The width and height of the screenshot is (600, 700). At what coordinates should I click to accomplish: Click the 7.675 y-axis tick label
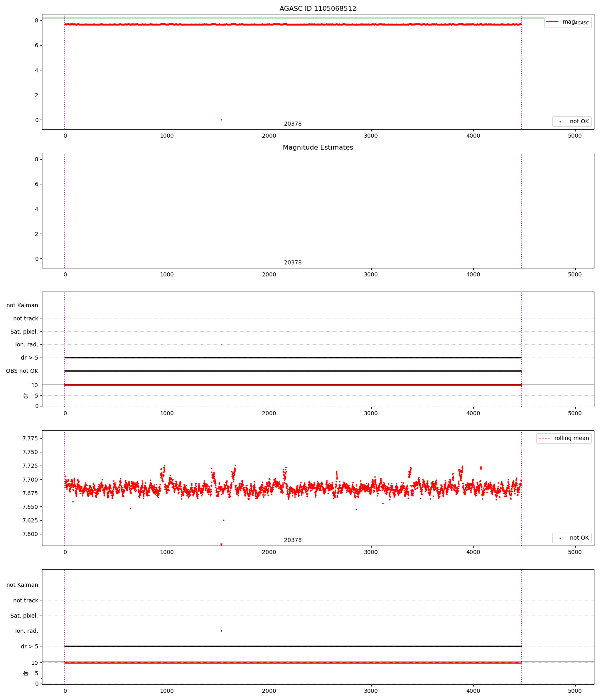tap(30, 493)
